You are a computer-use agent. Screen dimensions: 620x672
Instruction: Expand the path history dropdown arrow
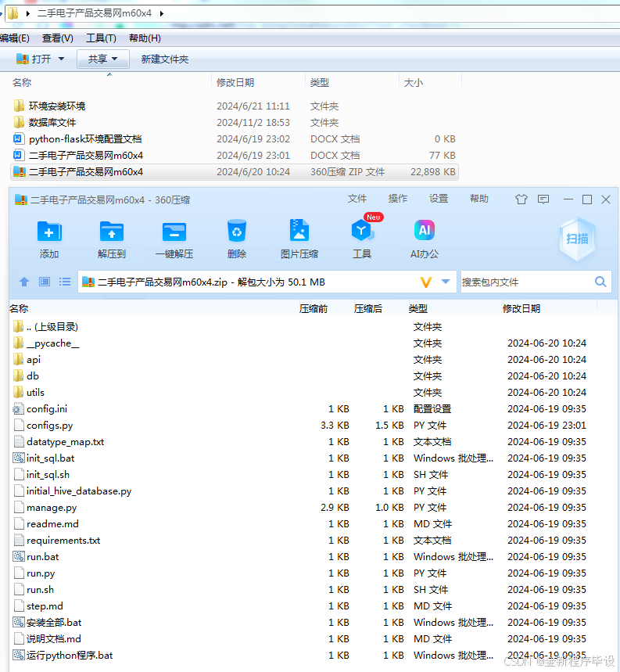tap(446, 282)
